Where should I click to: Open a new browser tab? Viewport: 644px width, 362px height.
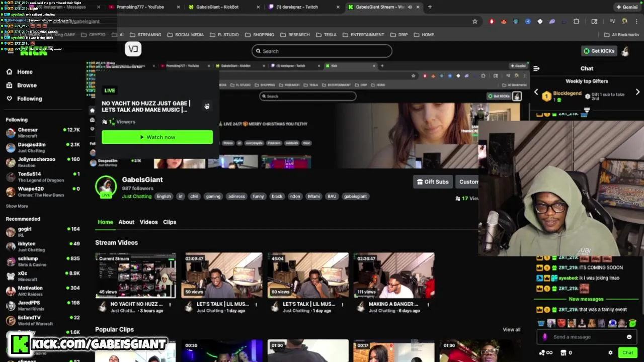pyautogui.click(x=430, y=7)
